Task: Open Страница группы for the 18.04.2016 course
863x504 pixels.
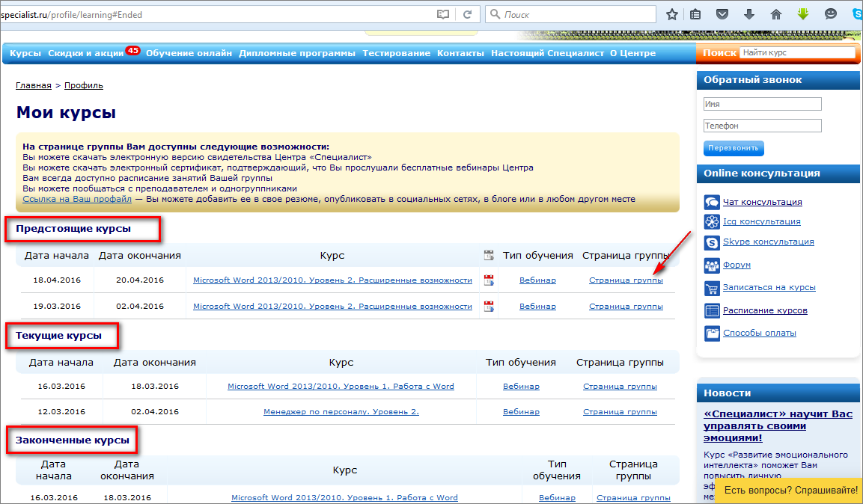Action: coord(626,280)
